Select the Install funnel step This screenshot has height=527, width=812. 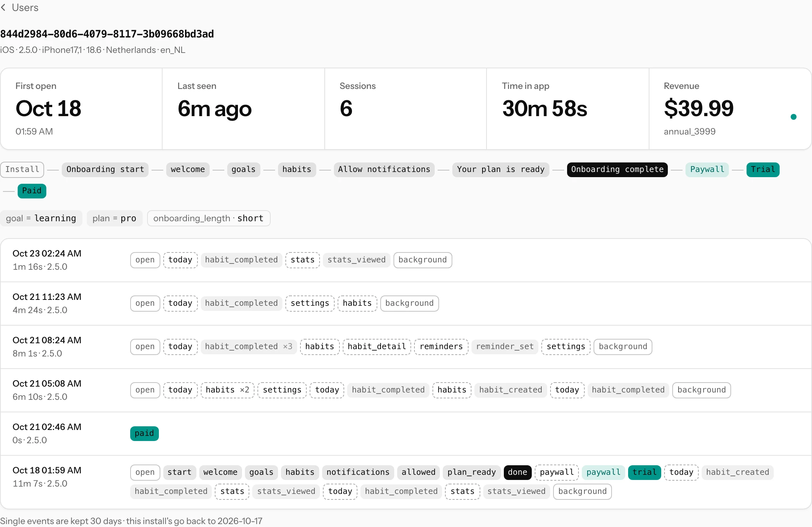22,169
